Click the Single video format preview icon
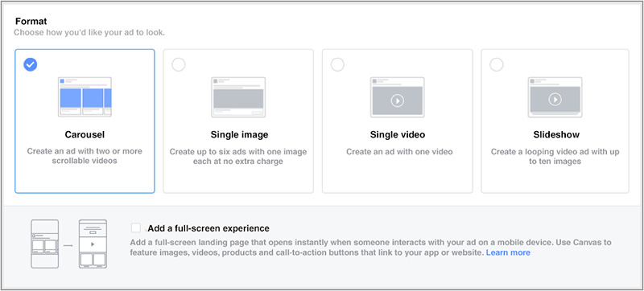 coord(397,97)
